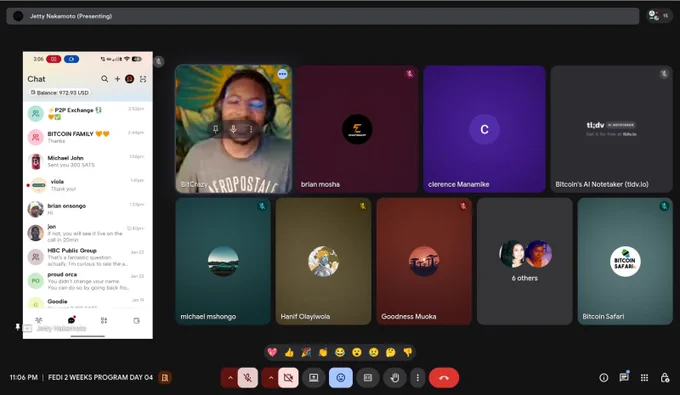Open P2P Exchange chat row

(88, 114)
